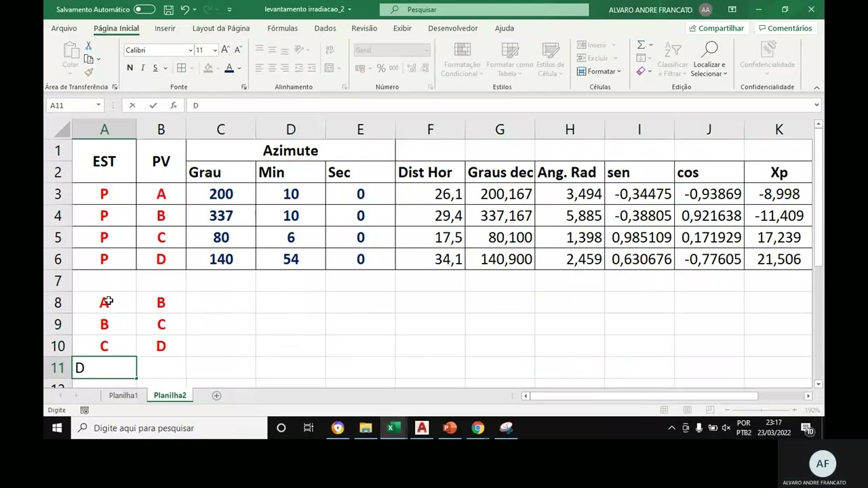Click the macro record icon in status bar

pos(85,410)
